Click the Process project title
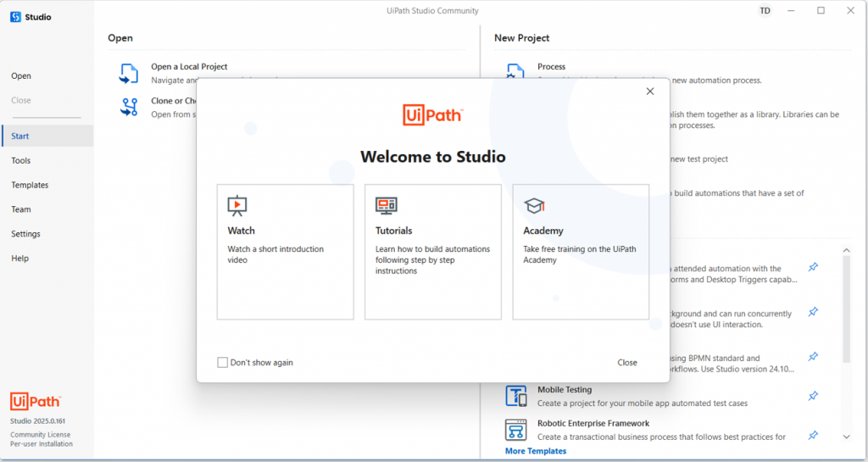 click(551, 66)
